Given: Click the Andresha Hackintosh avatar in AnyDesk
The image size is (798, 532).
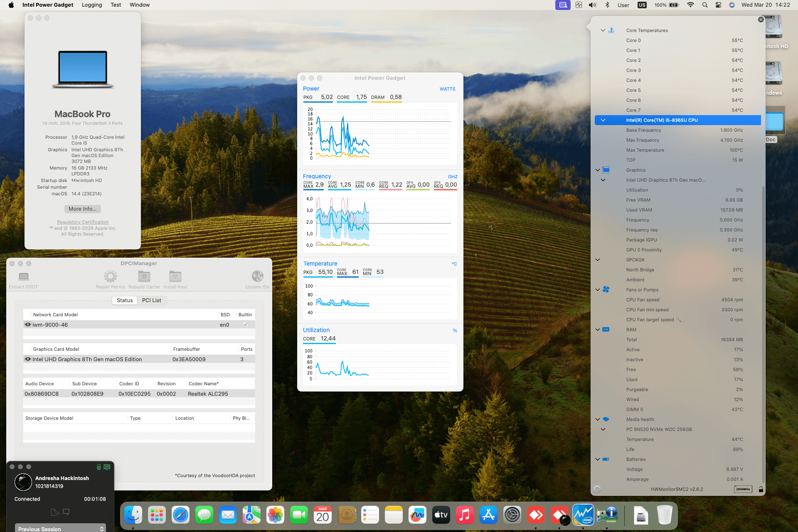Looking at the screenshot, I should [x=23, y=482].
